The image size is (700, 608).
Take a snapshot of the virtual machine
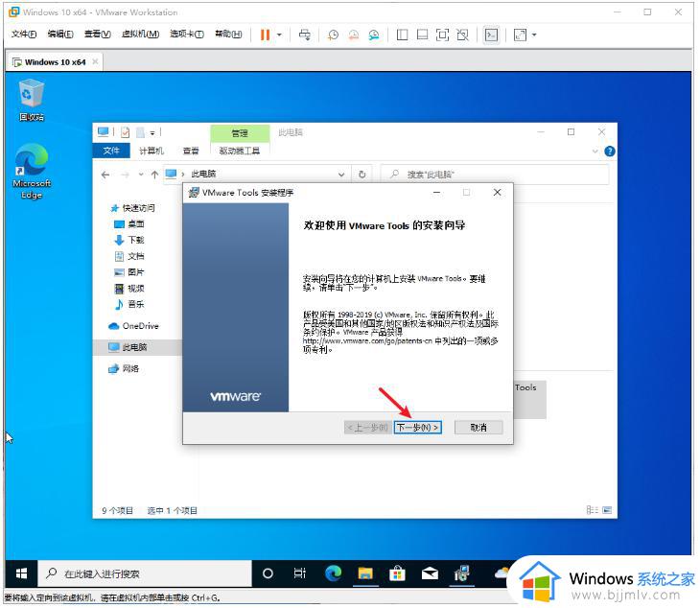(x=333, y=35)
